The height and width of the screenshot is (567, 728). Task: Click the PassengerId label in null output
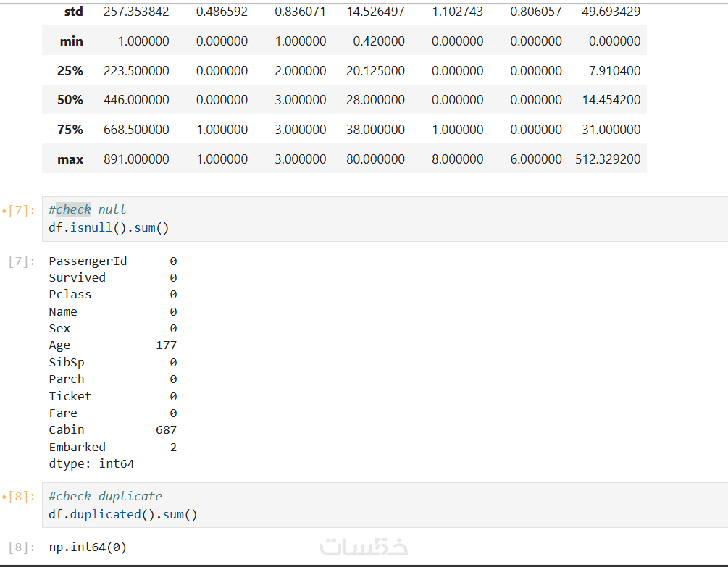[x=88, y=261]
